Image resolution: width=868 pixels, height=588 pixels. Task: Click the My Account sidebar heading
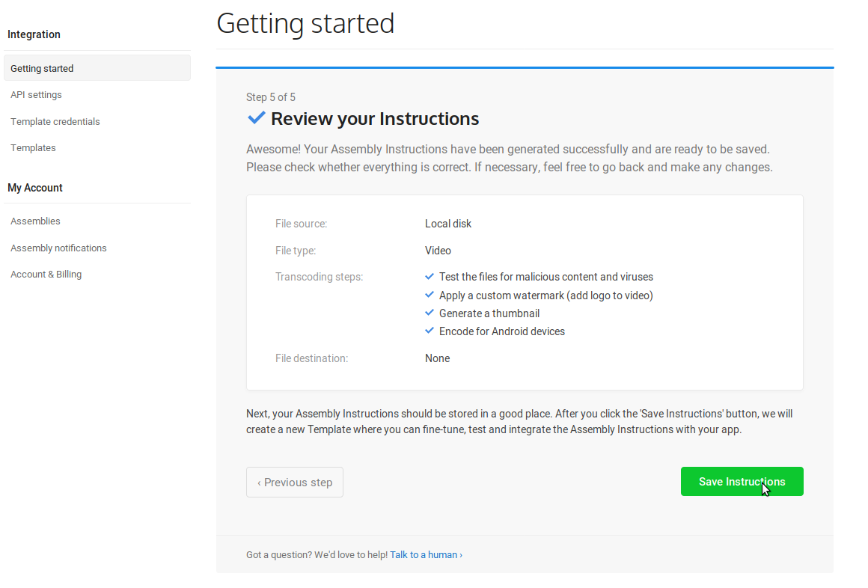coord(35,188)
